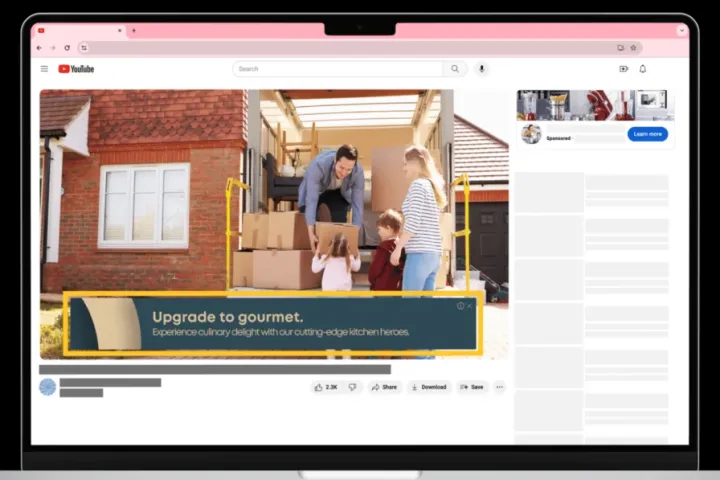Click the sponsored advertiser avatar

(531, 134)
